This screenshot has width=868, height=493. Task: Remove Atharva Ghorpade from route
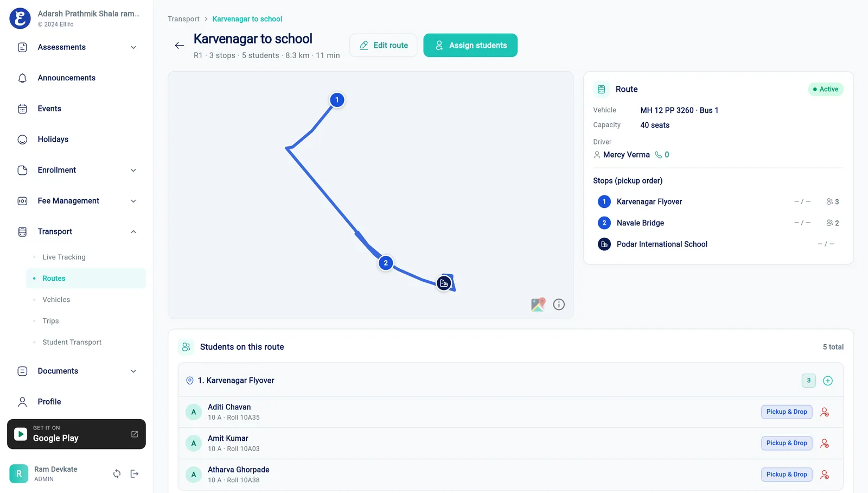(x=825, y=475)
